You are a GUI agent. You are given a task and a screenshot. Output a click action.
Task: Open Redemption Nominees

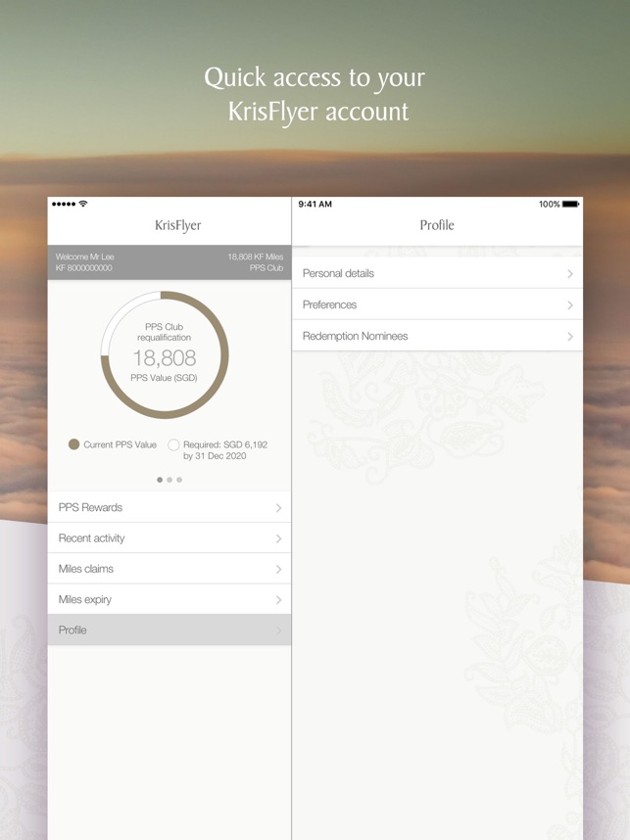click(438, 336)
